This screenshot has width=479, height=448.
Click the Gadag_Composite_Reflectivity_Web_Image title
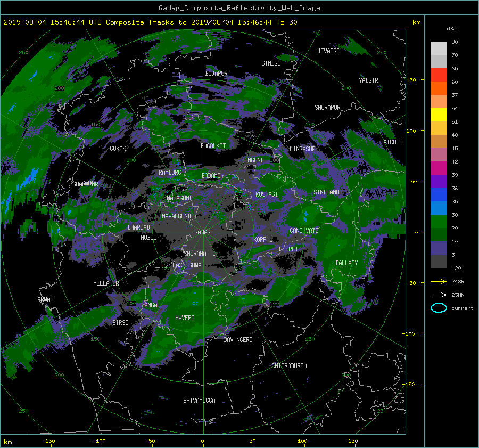[x=239, y=8]
